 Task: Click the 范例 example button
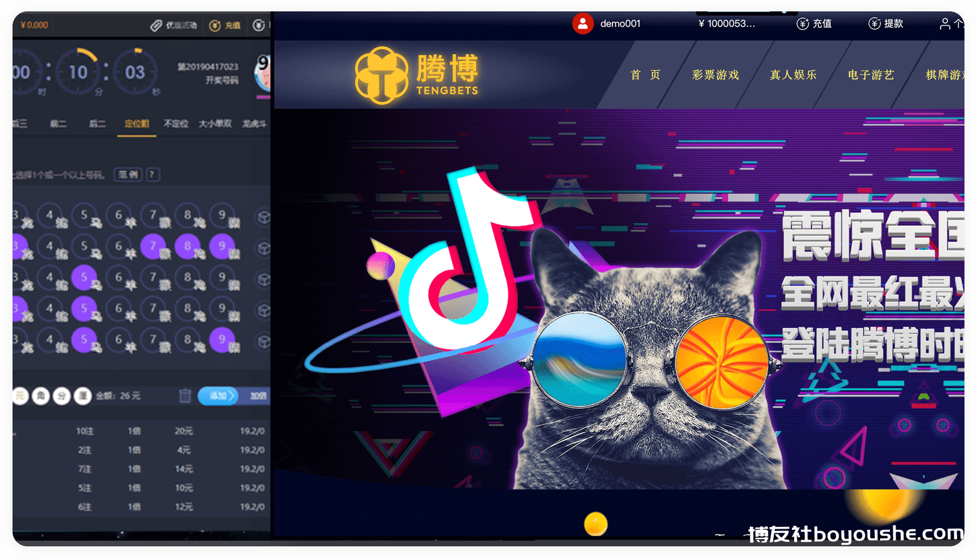point(128,175)
